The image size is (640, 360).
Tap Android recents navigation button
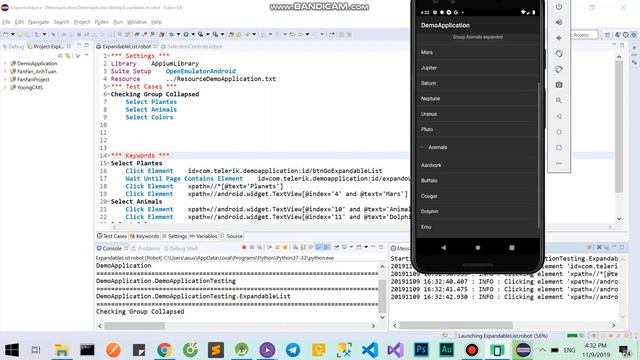(512, 247)
